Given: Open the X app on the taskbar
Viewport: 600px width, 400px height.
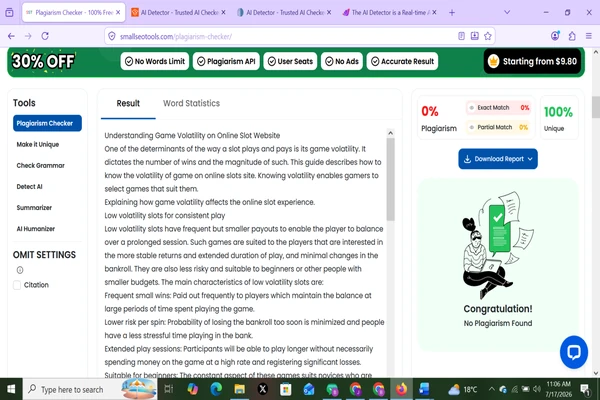Looking at the screenshot, I should coord(262,389).
